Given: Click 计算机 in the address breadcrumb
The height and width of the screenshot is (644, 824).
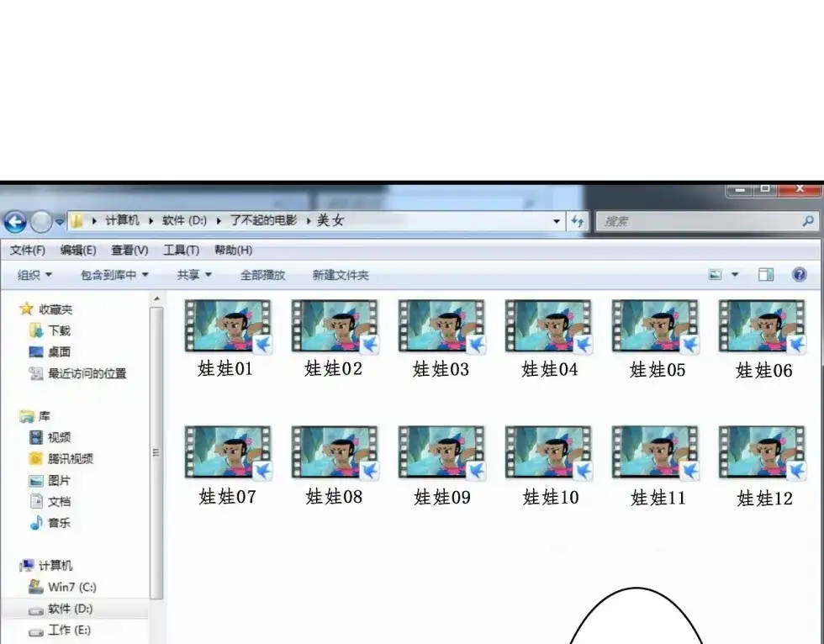Looking at the screenshot, I should 122,220.
